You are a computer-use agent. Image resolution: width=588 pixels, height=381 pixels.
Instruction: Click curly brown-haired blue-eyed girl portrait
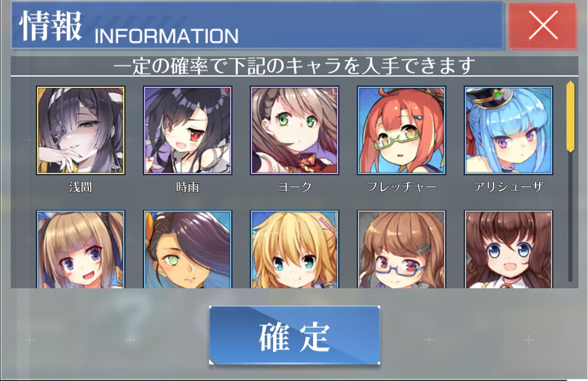point(508,249)
